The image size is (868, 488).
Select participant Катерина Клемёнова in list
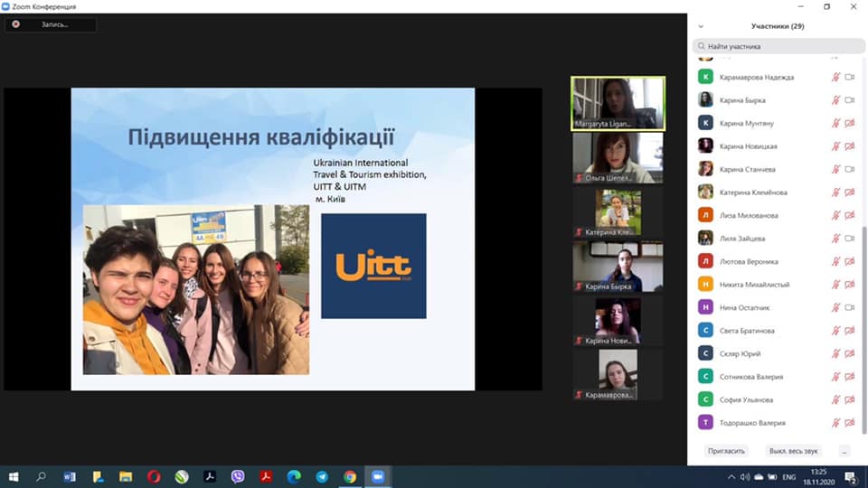(753, 192)
